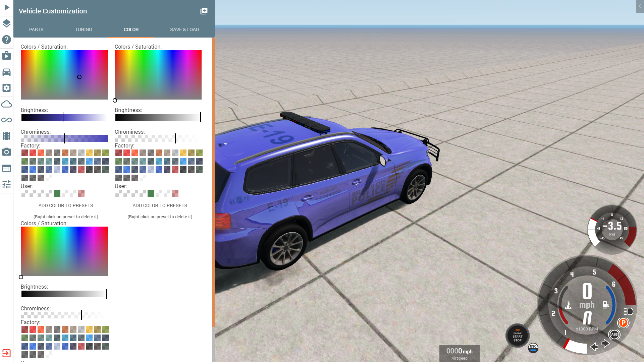Select pink User preset in first picker

pos(81,193)
